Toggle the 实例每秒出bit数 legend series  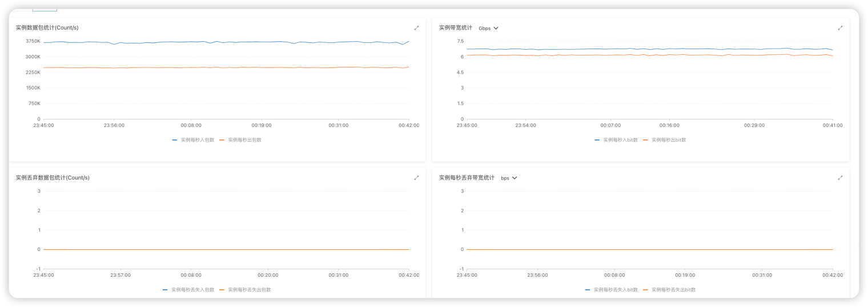point(664,139)
